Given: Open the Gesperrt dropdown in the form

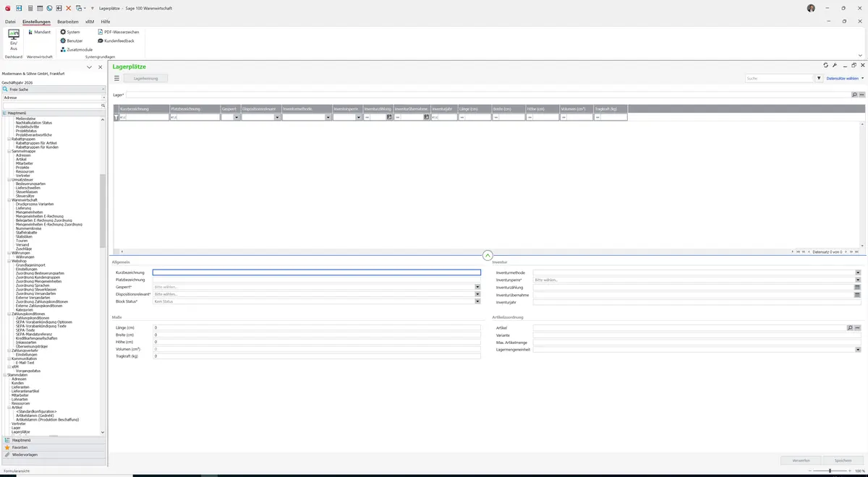Looking at the screenshot, I should pos(477,287).
